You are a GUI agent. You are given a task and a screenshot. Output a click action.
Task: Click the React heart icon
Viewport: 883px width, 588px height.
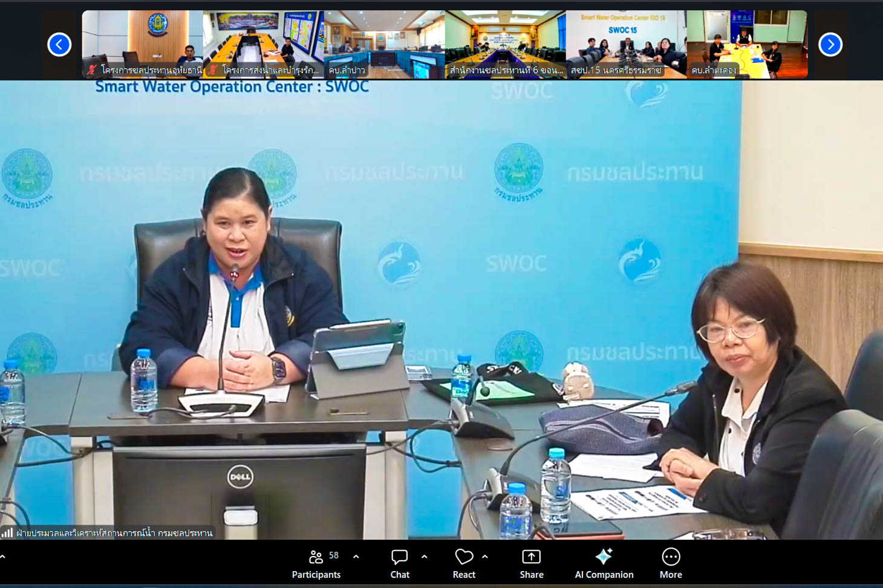(464, 557)
